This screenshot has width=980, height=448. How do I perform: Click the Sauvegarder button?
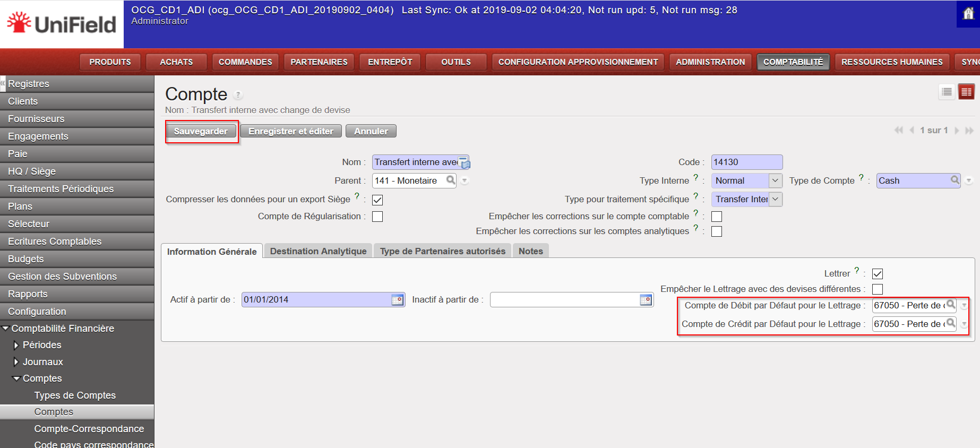click(x=201, y=131)
